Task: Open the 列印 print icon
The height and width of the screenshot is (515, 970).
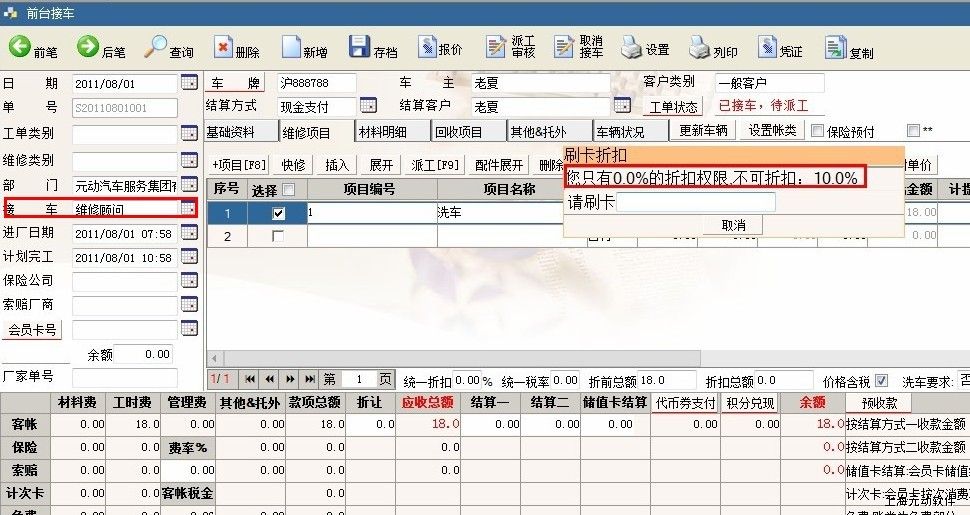Action: coord(699,47)
